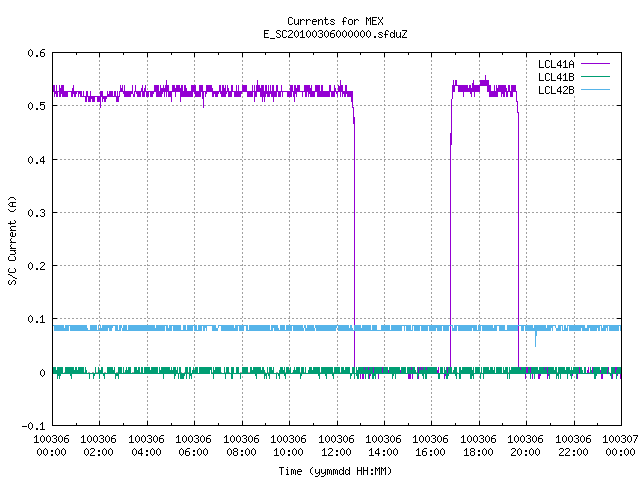Click the 100306 02:00 x-axis tick label
Screen dimensions: 640x480
[x=99, y=446]
